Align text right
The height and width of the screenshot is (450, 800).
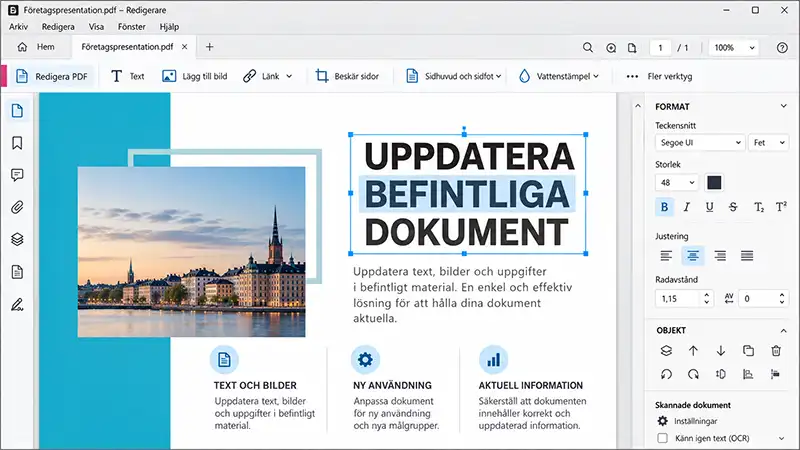tap(720, 256)
